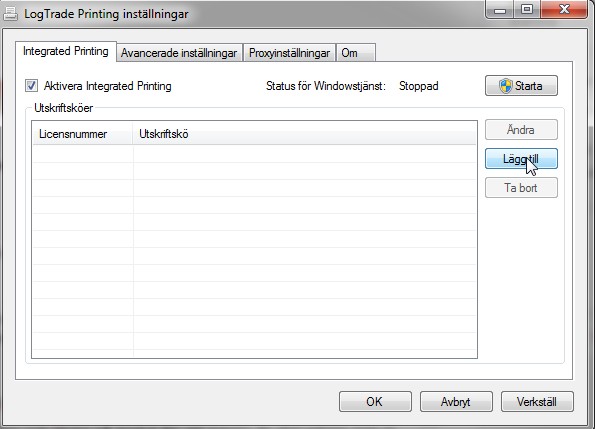Maximize the LogTrade settings window
Viewport: 595px width, 429px height.
527,9
